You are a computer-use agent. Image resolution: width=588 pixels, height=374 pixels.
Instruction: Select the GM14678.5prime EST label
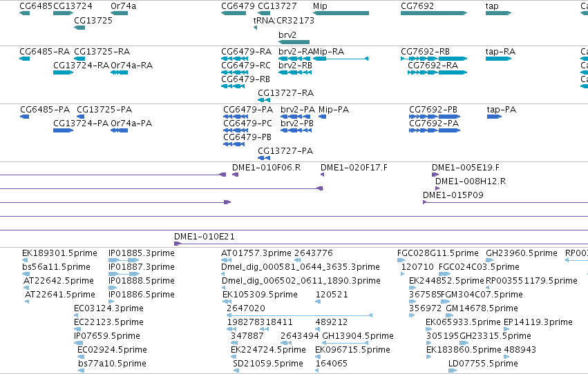pyautogui.click(x=482, y=309)
